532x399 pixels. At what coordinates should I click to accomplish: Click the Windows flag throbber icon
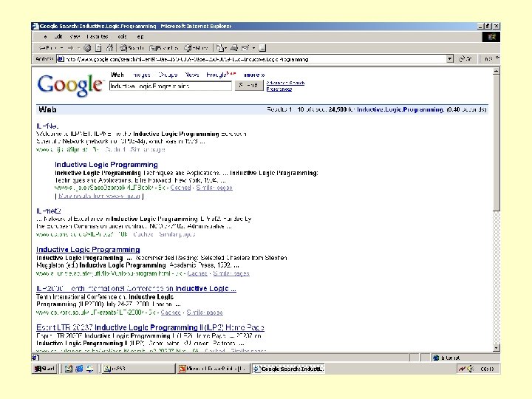click(x=491, y=37)
